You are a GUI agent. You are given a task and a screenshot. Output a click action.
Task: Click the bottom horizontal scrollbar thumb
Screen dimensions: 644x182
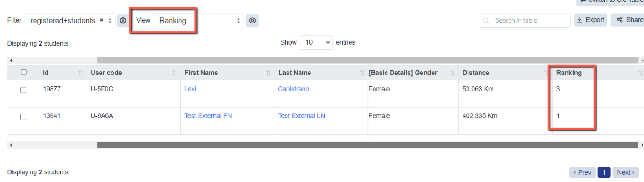coord(368,145)
